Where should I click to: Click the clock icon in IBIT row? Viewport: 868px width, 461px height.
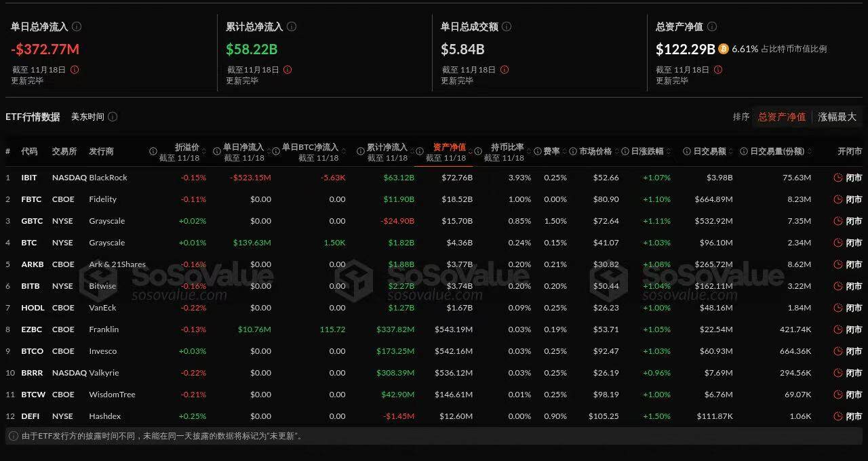click(x=837, y=178)
